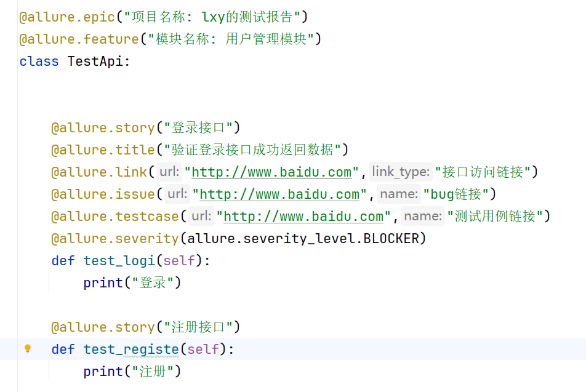The width and height of the screenshot is (586, 392).
Task: Click the string "验证登录接口成功返回数据"
Action: pos(252,150)
